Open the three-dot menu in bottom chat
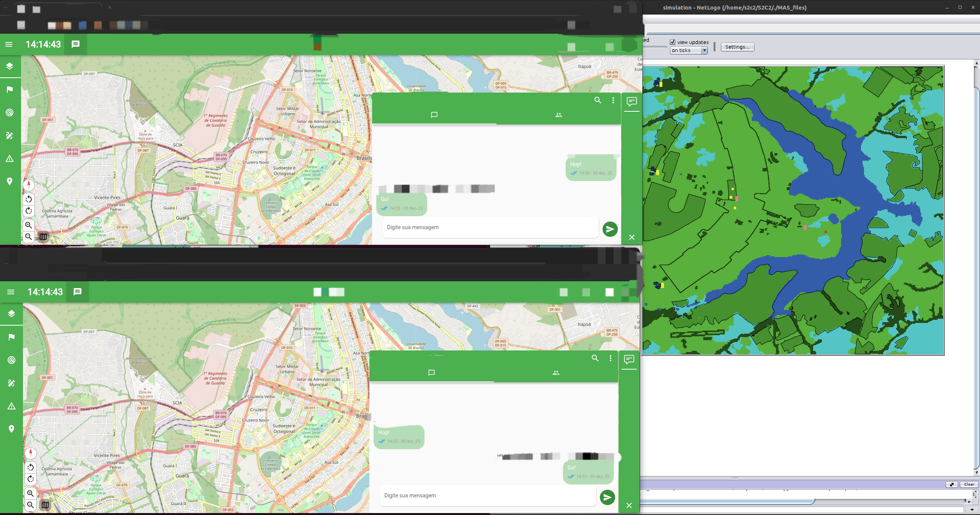This screenshot has height=515, width=980. [x=611, y=358]
